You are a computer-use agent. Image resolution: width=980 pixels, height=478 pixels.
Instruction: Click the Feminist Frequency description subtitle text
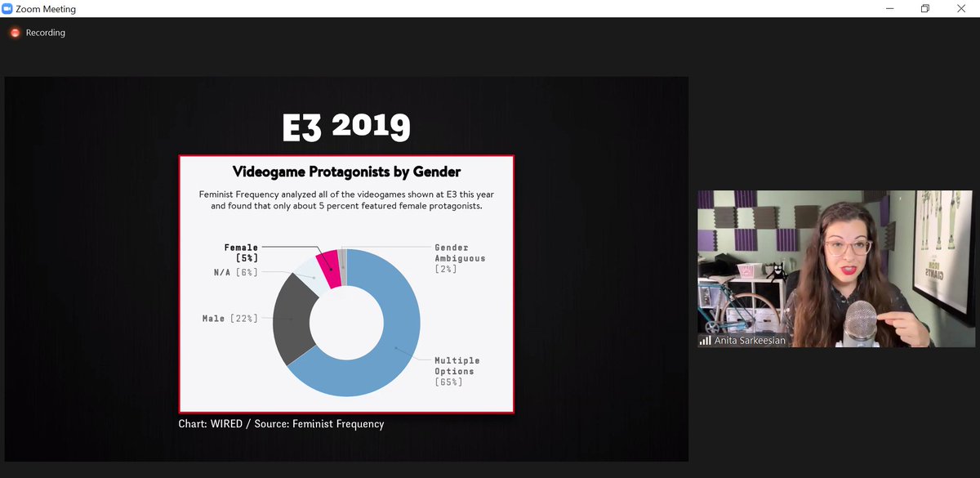346,200
